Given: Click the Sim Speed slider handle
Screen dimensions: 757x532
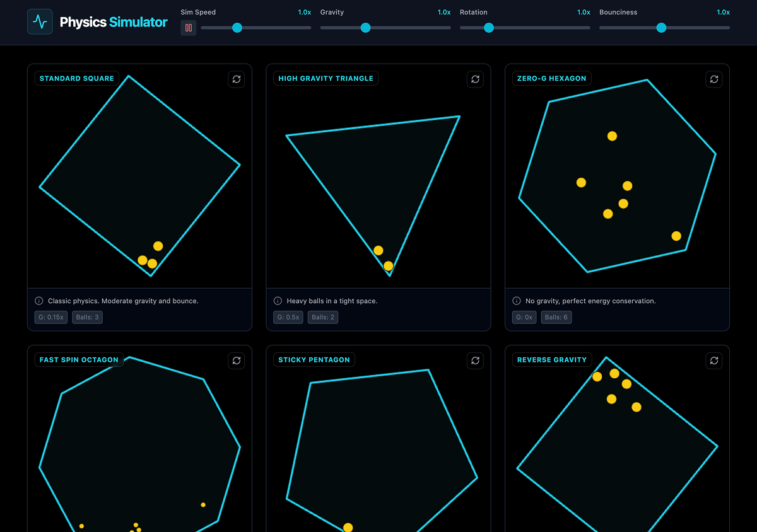Looking at the screenshot, I should pyautogui.click(x=237, y=28).
